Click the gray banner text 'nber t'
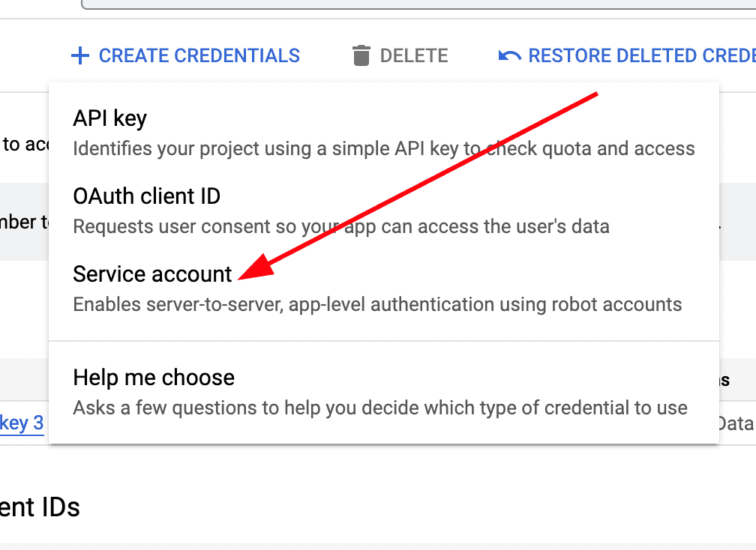Viewport: 756px width, 550px height. click(24, 222)
